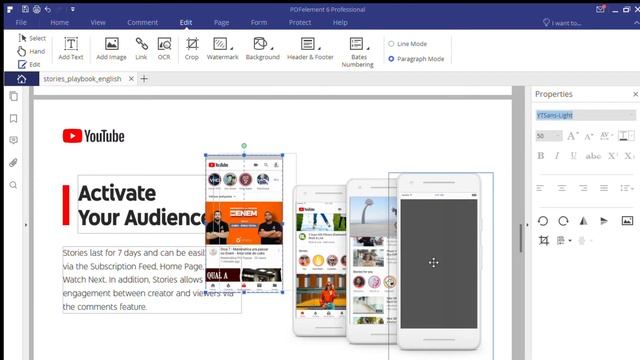
Task: Open the page thumbnails panel
Action: [x=13, y=96]
